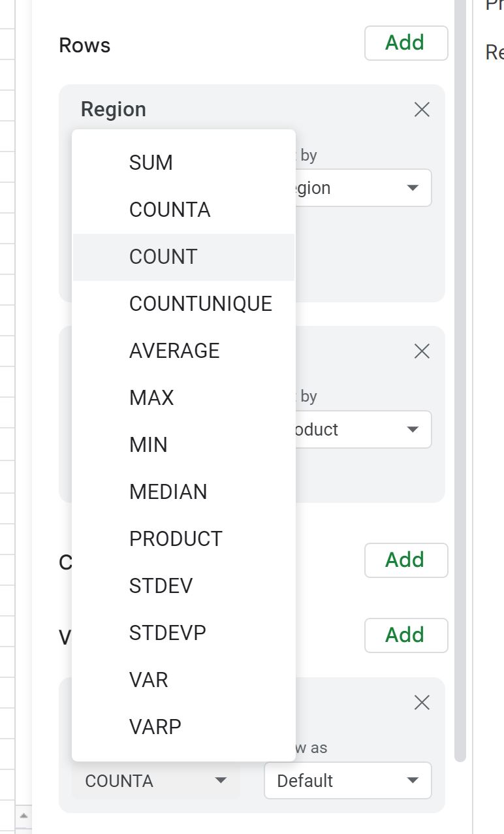The image size is (504, 834).
Task: Click the Add button for Values
Action: pos(405,635)
